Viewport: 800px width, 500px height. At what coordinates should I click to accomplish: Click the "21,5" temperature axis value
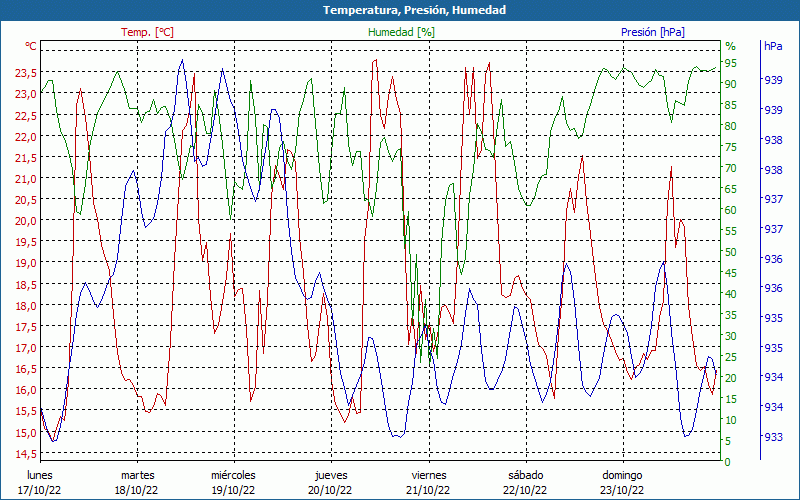pos(26,158)
